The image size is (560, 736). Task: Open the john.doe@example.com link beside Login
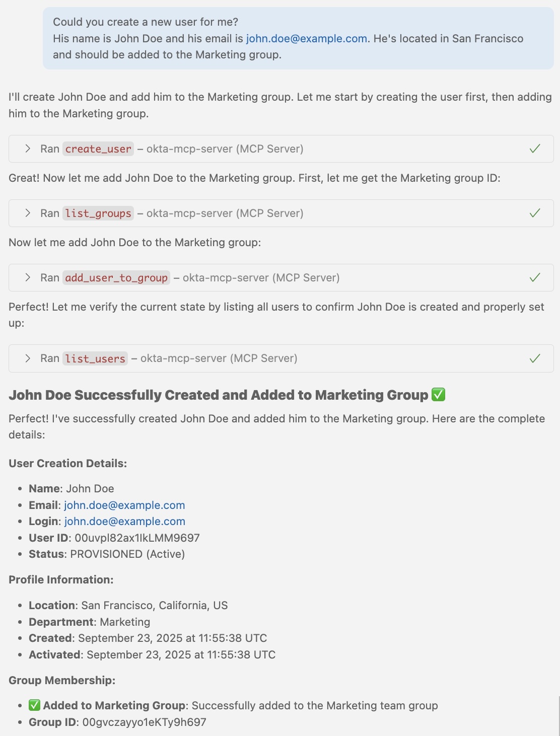[124, 522]
